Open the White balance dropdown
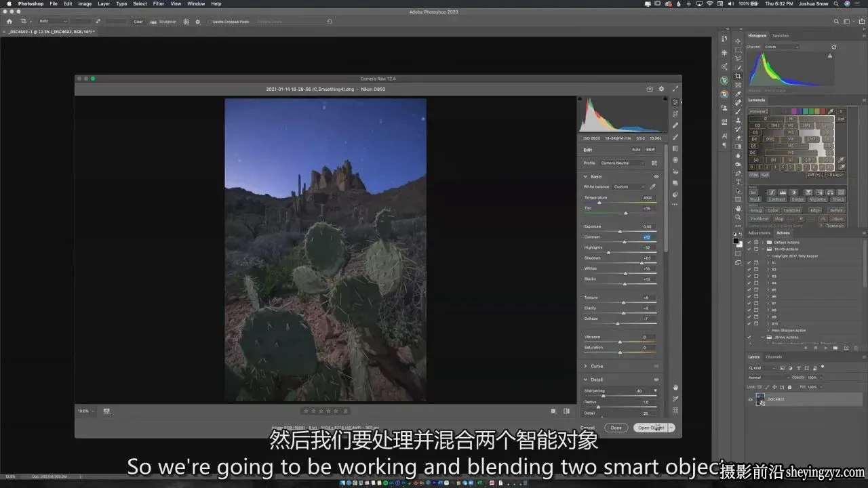Image resolution: width=868 pixels, height=488 pixels. click(x=629, y=186)
